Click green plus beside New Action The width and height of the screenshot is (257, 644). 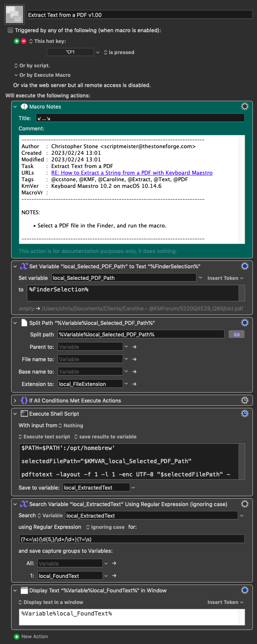pyautogui.click(x=17, y=637)
